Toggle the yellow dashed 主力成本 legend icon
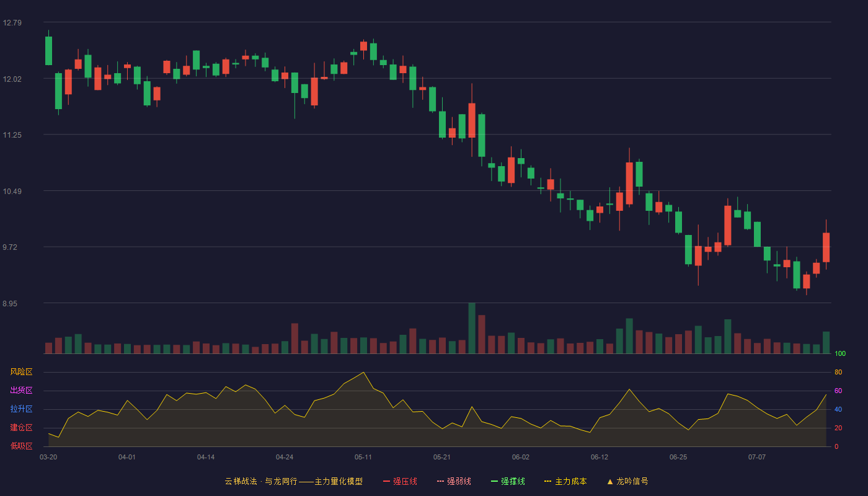Image resolution: width=868 pixels, height=496 pixels. click(548, 481)
